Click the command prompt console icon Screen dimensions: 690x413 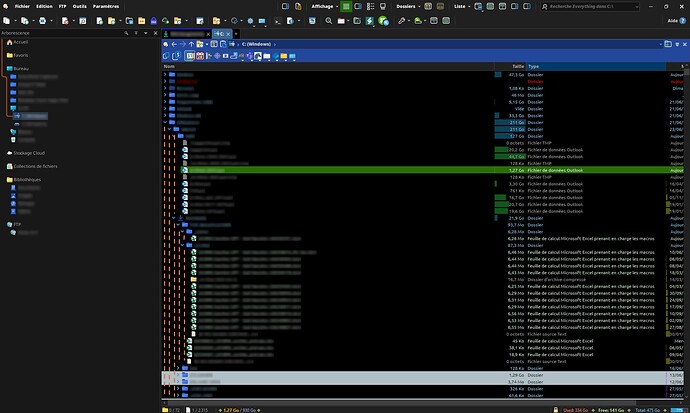click(278, 21)
